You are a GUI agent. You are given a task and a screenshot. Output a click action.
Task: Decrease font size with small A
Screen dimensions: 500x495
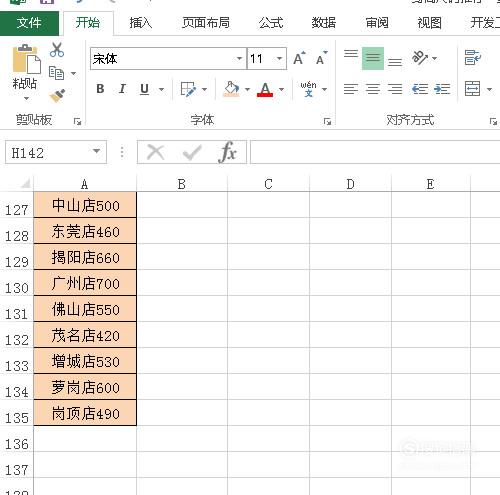(321, 58)
